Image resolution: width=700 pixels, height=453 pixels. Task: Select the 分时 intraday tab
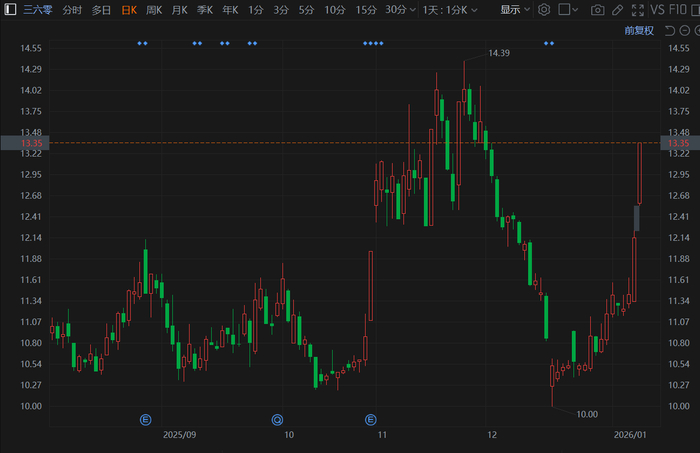pyautogui.click(x=73, y=10)
